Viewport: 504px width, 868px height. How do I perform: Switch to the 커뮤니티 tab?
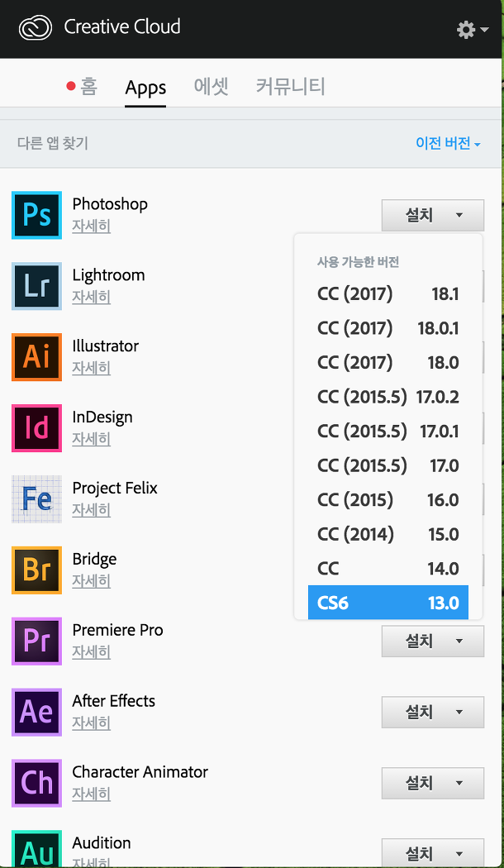[x=290, y=86]
